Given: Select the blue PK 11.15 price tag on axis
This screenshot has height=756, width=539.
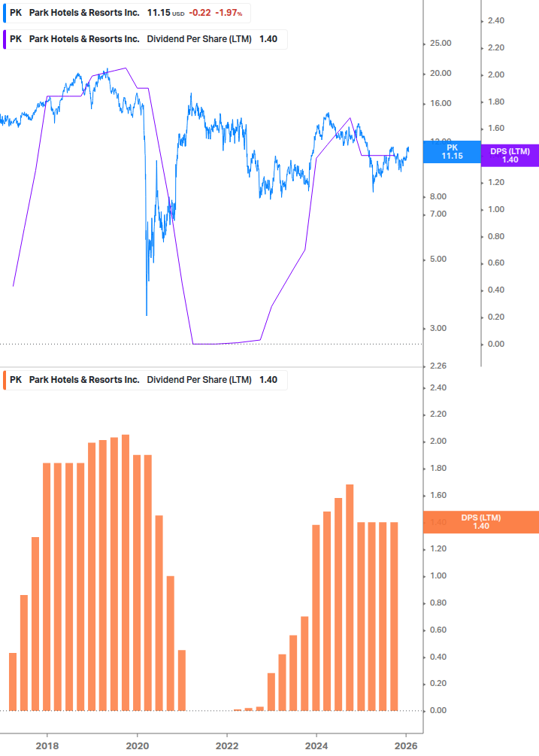Looking at the screenshot, I should point(452,152).
